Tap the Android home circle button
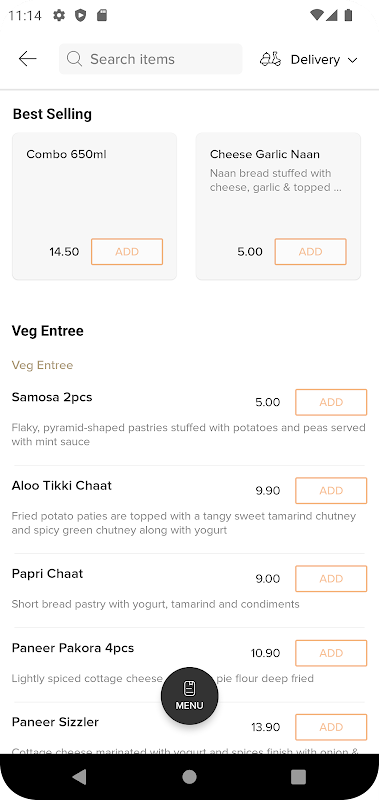379x800 pixels. coord(189,777)
